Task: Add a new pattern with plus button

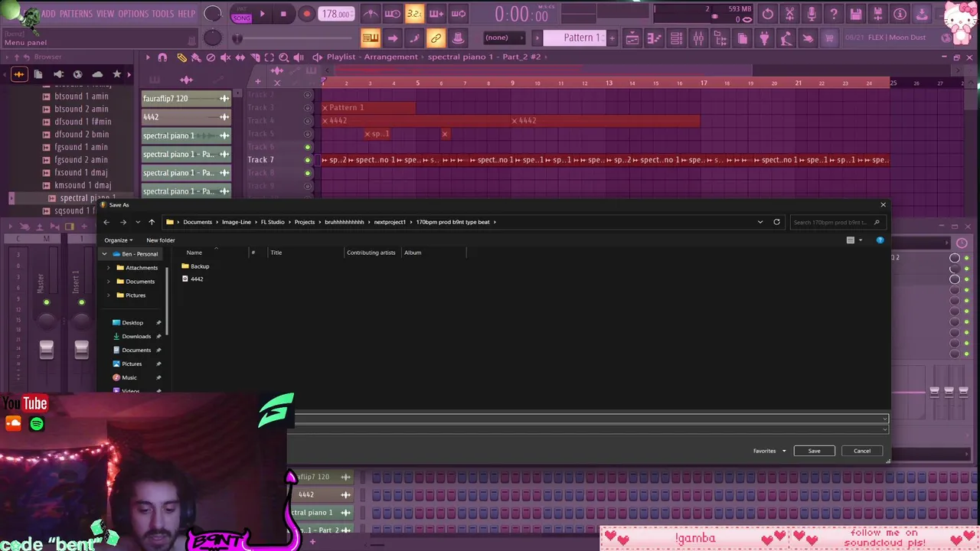Action: pos(612,37)
